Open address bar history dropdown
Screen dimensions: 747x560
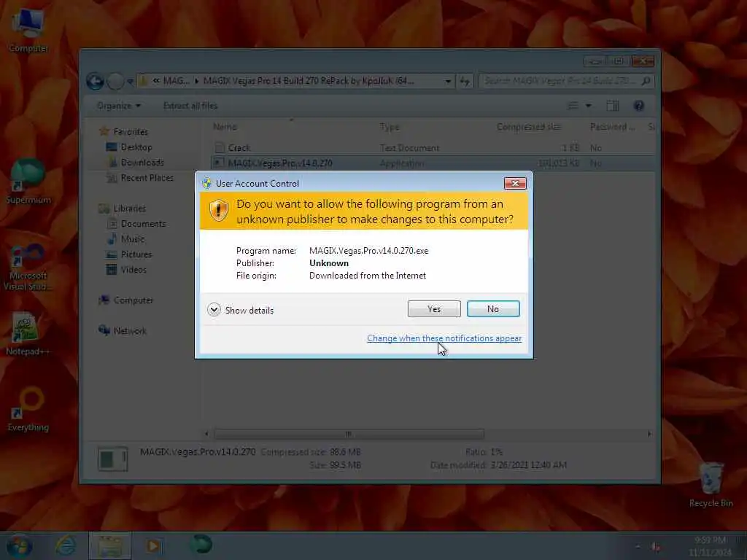pos(448,82)
